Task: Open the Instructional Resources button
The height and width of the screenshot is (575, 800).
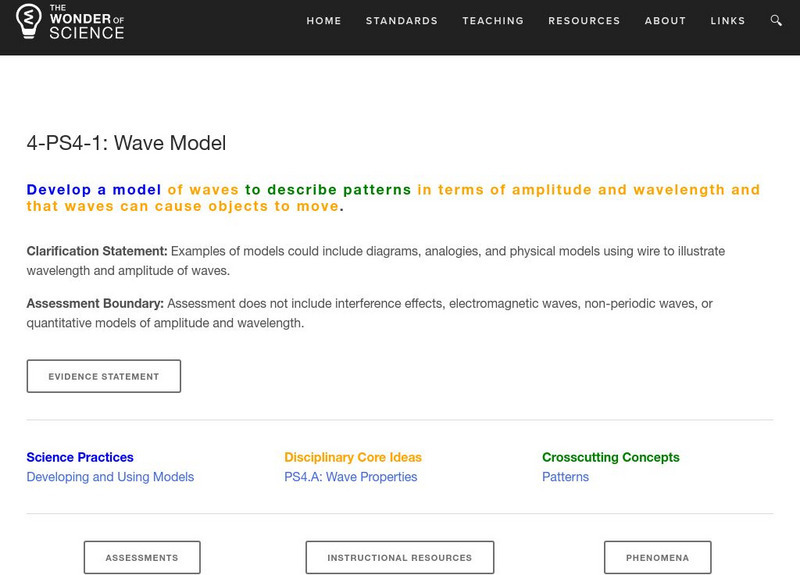Action: click(400, 558)
